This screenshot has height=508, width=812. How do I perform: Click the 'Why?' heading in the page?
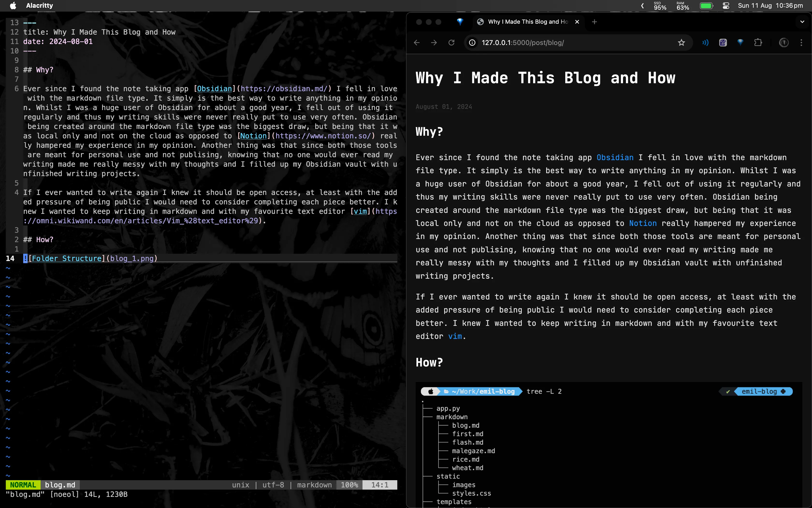coord(429,132)
